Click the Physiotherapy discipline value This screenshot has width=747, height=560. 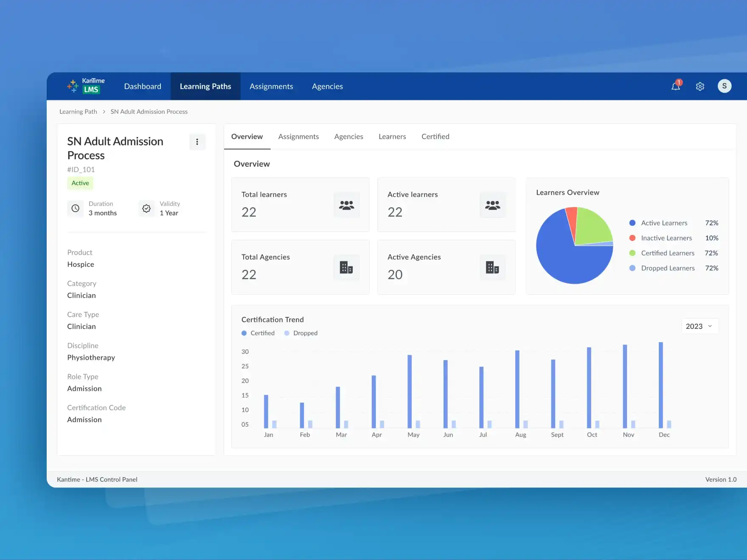91,358
